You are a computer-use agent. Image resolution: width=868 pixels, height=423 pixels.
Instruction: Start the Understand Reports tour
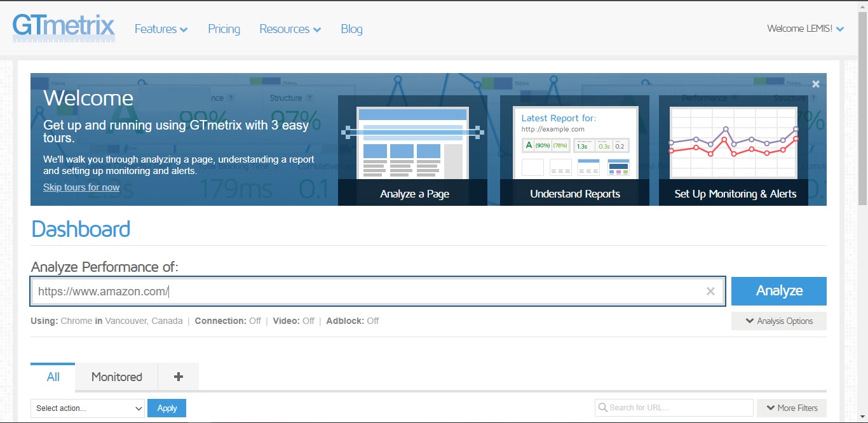click(575, 151)
